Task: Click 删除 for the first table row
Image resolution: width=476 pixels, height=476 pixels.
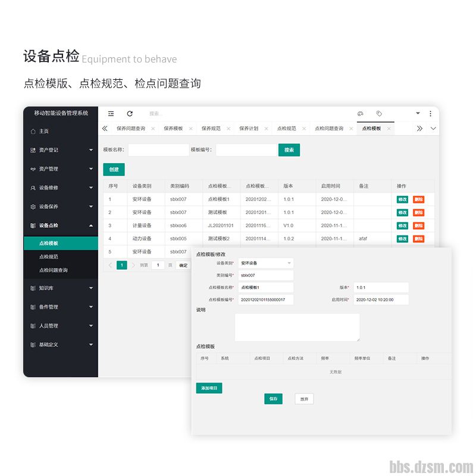Action: 418,199
